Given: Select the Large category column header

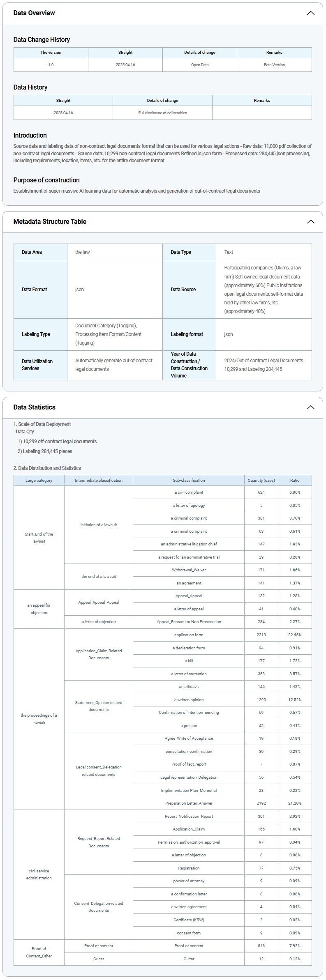Looking at the screenshot, I should point(39,480).
